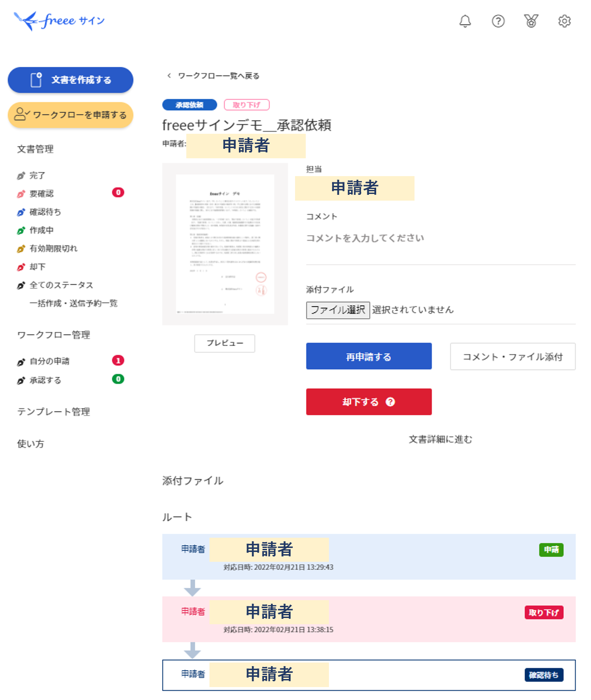Click the red badge showing 0 on 要確認
Screen dimensions: 591x700
(118, 193)
